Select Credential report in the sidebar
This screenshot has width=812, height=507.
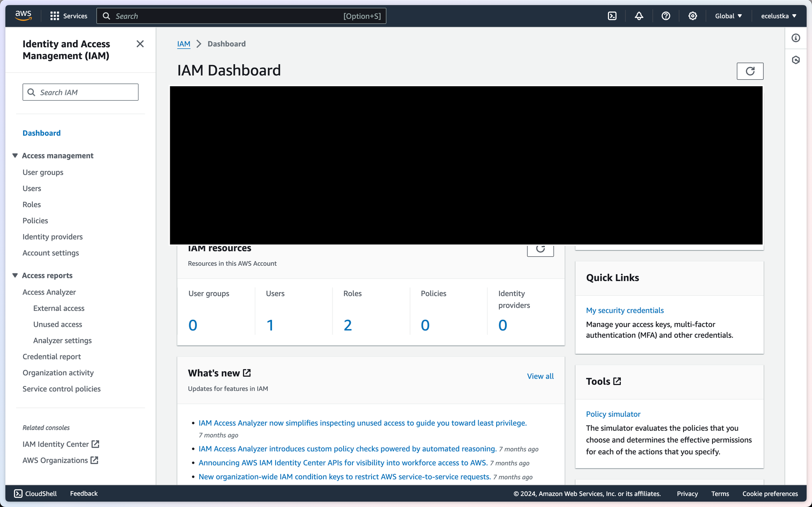[52, 356]
